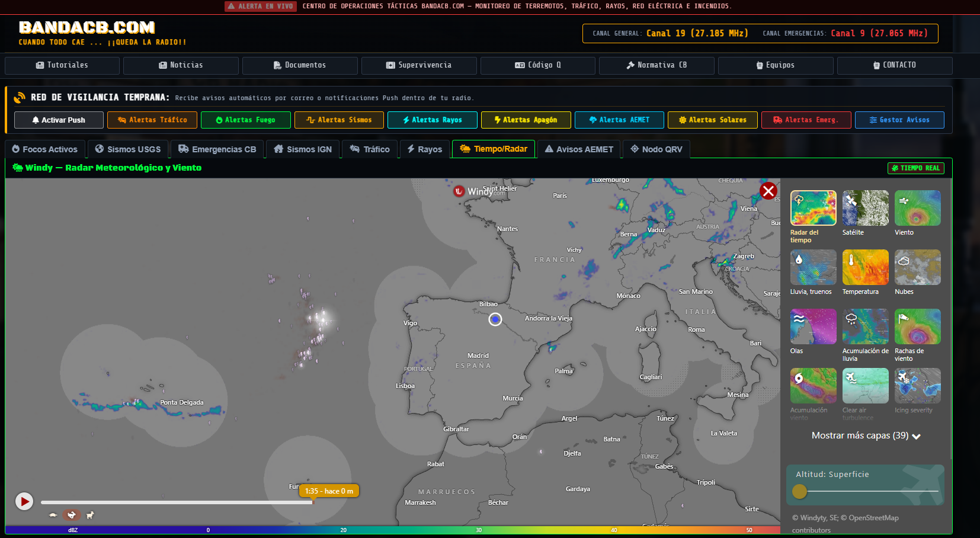Open the Windy.com logo link
The height and width of the screenshot is (538, 980).
point(479,191)
